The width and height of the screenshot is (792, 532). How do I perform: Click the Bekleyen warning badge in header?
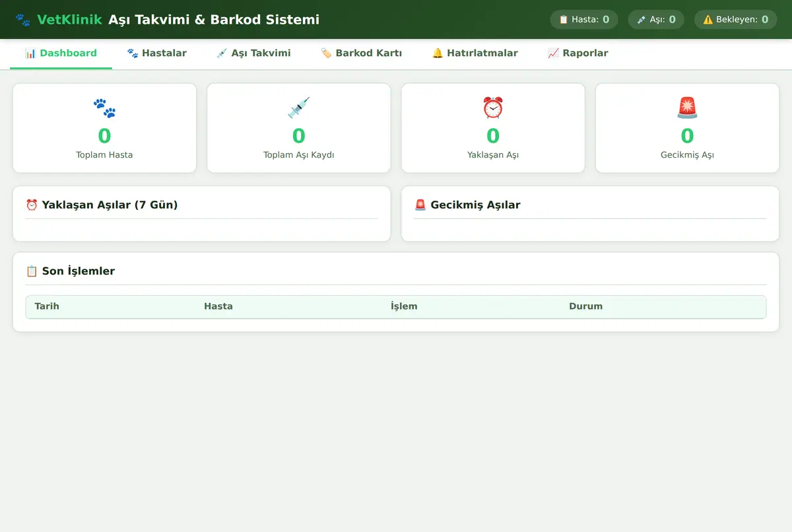pyautogui.click(x=735, y=20)
